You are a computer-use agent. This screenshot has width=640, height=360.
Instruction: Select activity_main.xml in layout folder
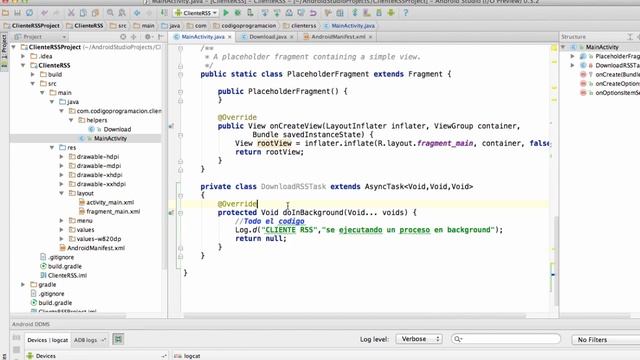(110, 202)
